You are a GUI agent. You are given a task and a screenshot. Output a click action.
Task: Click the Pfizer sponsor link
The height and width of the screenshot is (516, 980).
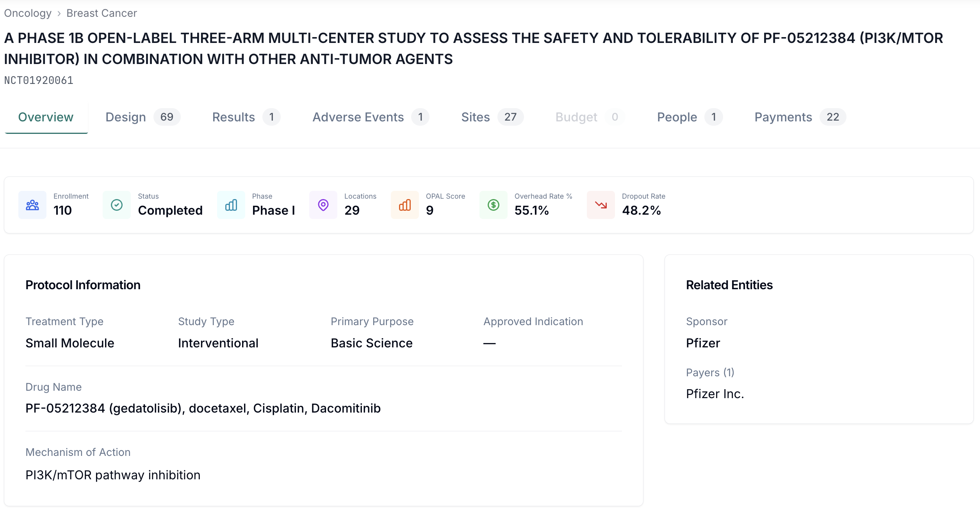703,343
